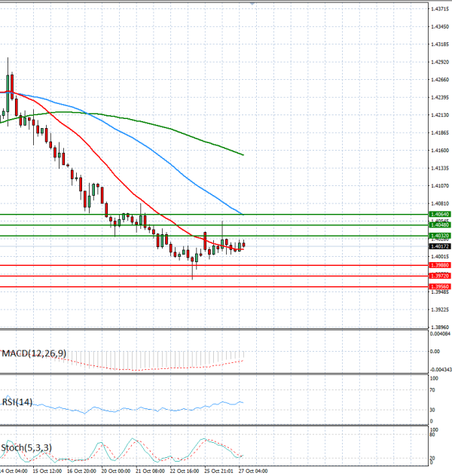452x476 pixels.
Task: Click the end of green moving average line
Action: 243,155
